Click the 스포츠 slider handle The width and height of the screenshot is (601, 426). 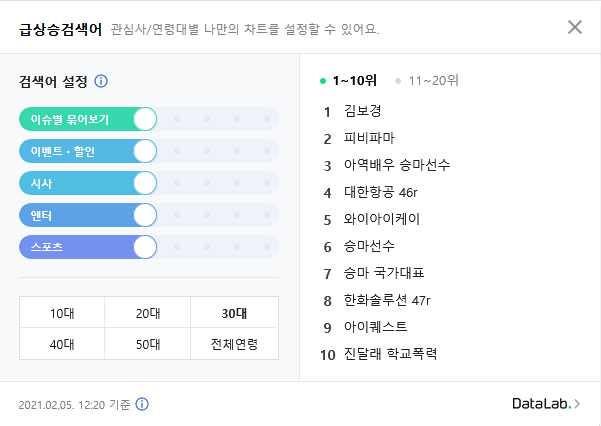(145, 247)
